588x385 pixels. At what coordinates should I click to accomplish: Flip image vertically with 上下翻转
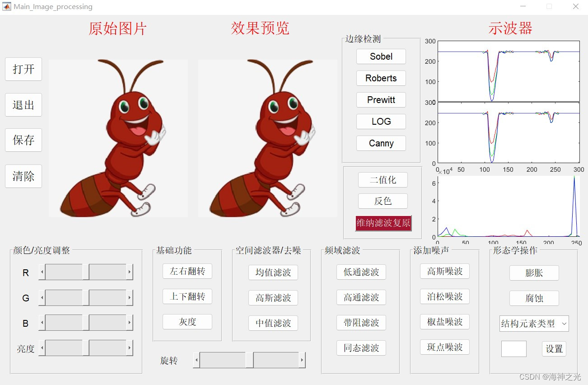pyautogui.click(x=187, y=297)
